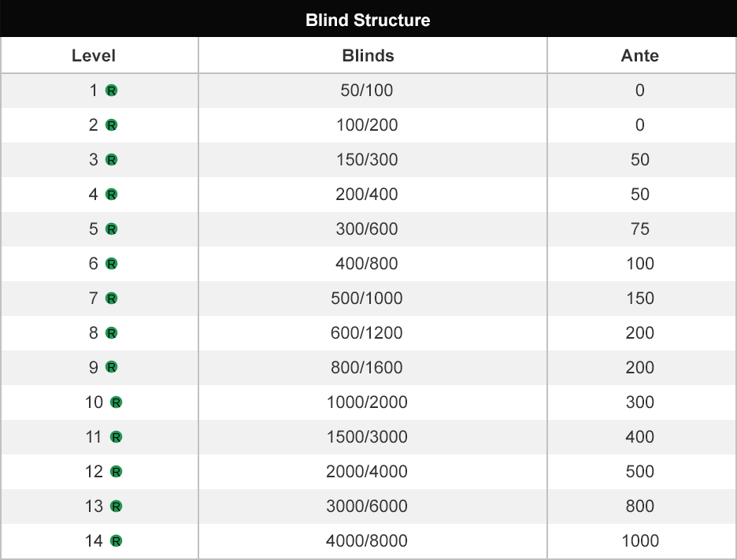Screen dimensions: 737x560
Task: Select the ante value 75
Action: click(x=639, y=229)
